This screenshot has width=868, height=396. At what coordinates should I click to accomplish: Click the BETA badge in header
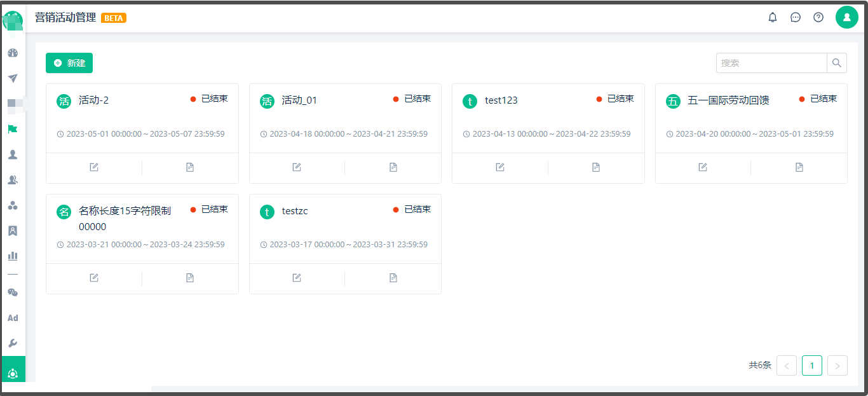point(114,18)
